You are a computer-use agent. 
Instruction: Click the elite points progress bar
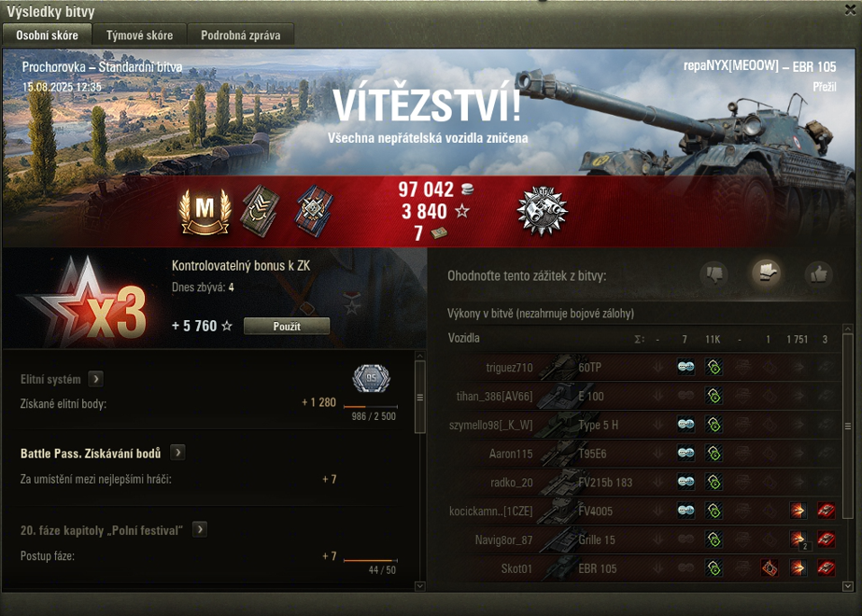pos(370,407)
